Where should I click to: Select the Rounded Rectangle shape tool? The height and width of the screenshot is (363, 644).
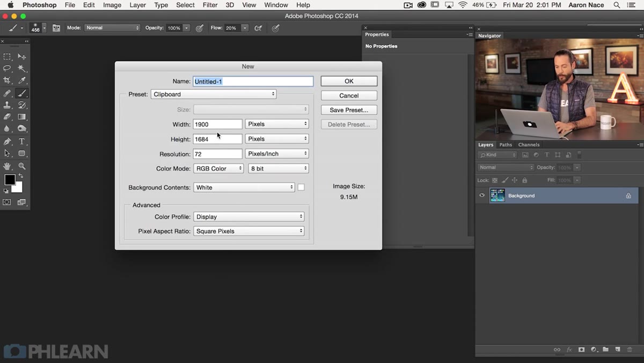tap(22, 154)
